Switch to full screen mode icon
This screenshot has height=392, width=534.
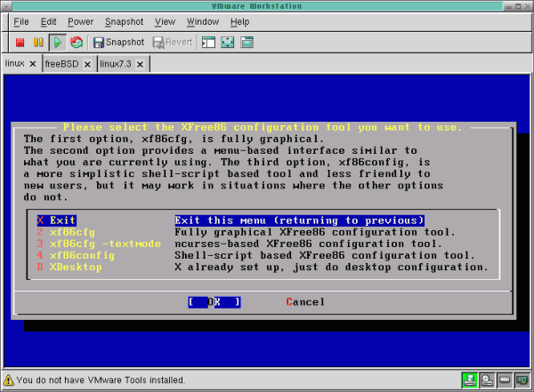(228, 43)
